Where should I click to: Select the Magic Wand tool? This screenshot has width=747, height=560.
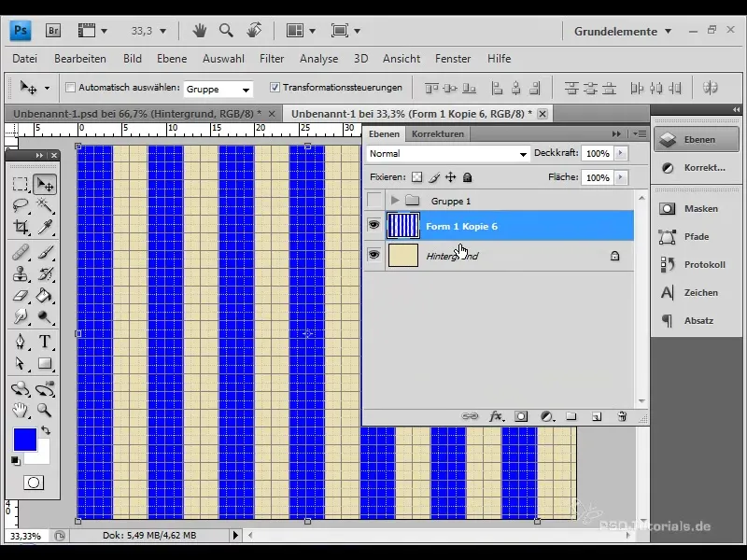45,205
